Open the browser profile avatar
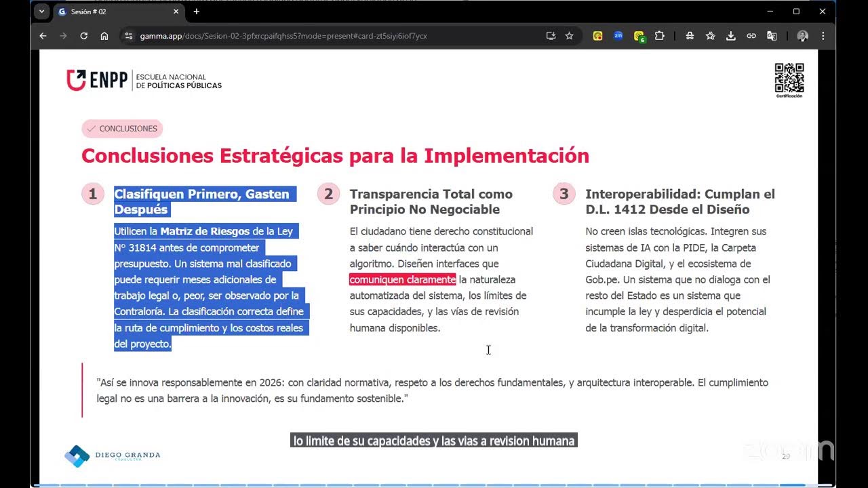Viewport: 868px width, 488px height. 802,36
